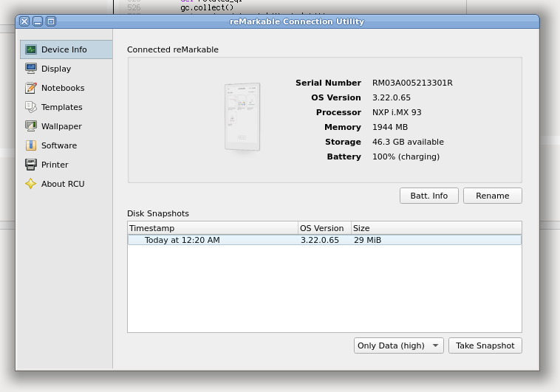Click the Wallpaper picture icon
This screenshot has height=392, width=560.
coord(31,126)
